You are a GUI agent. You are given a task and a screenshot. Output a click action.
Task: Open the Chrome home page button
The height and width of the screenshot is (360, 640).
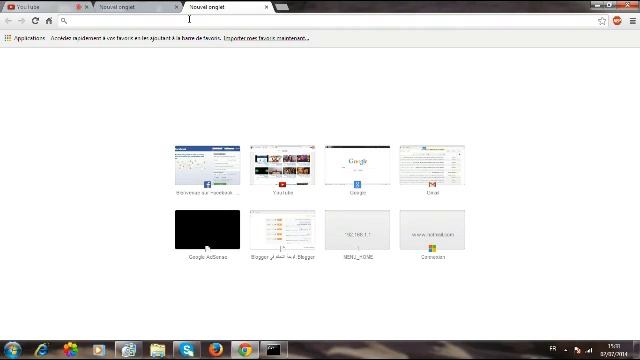49,21
